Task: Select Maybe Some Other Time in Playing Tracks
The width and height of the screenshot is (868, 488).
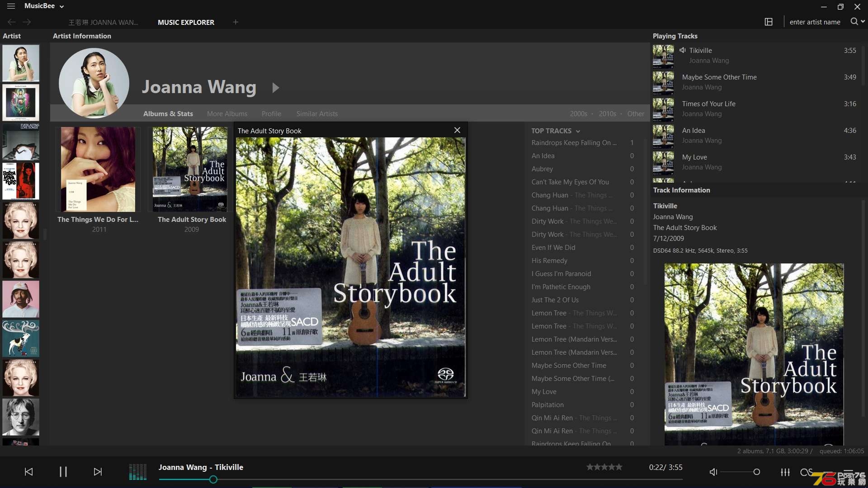Action: click(x=756, y=82)
